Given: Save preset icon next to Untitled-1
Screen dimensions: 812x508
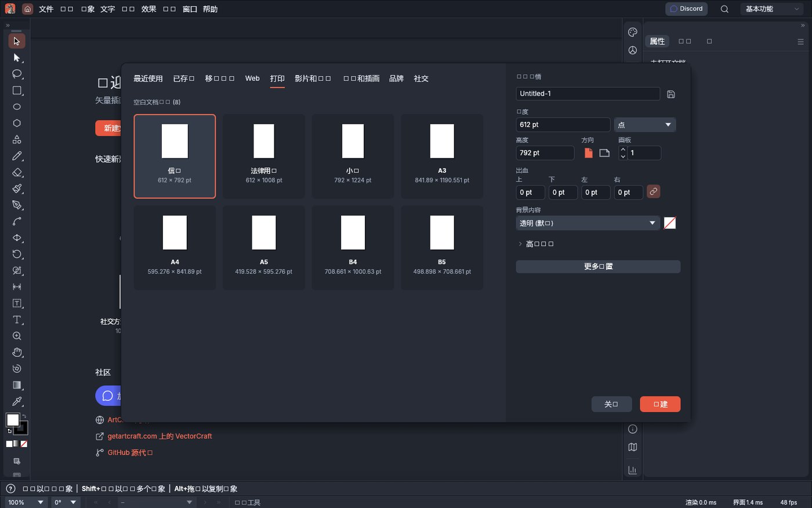Looking at the screenshot, I should click(671, 94).
